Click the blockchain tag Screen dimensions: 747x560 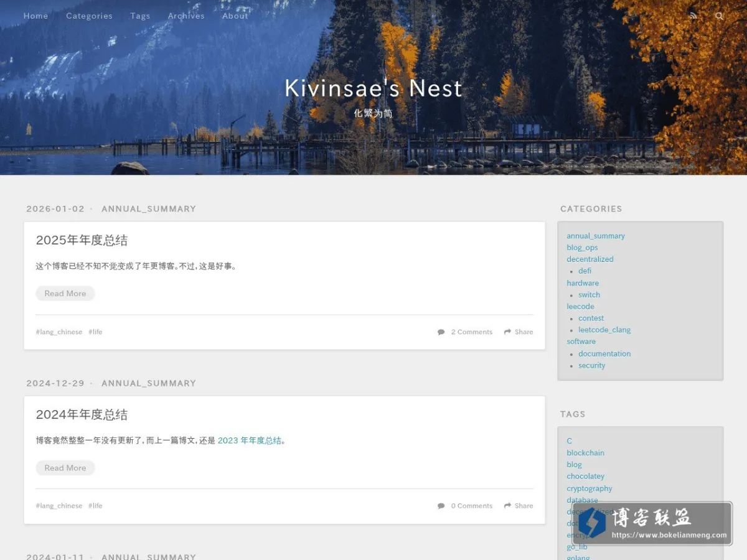[x=585, y=453]
